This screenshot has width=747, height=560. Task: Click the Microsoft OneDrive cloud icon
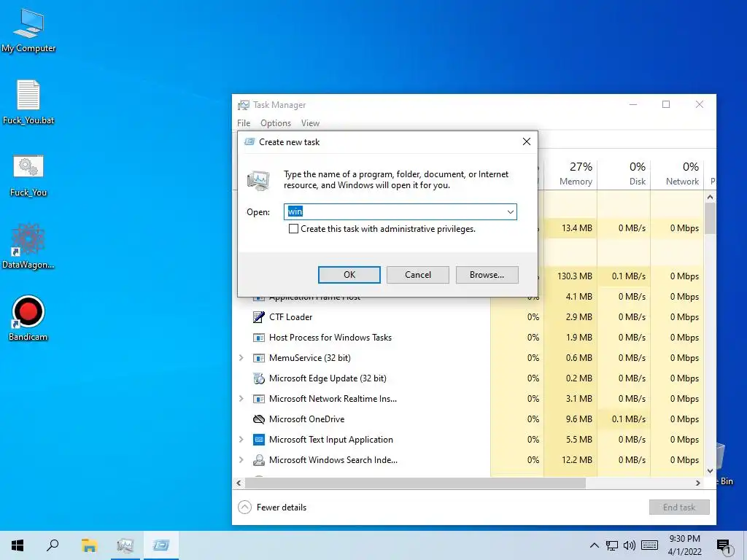(259, 419)
